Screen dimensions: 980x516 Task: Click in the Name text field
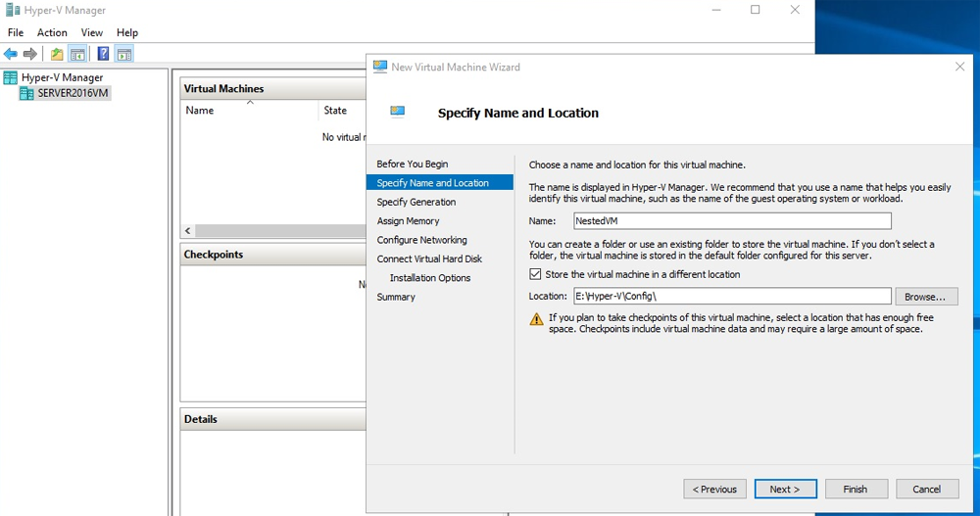point(732,220)
